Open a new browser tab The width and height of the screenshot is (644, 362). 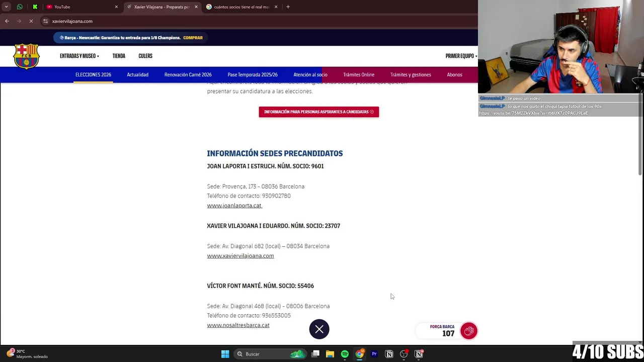[288, 7]
